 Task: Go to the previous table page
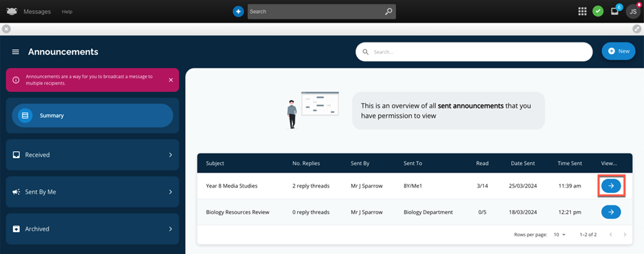(x=610, y=235)
